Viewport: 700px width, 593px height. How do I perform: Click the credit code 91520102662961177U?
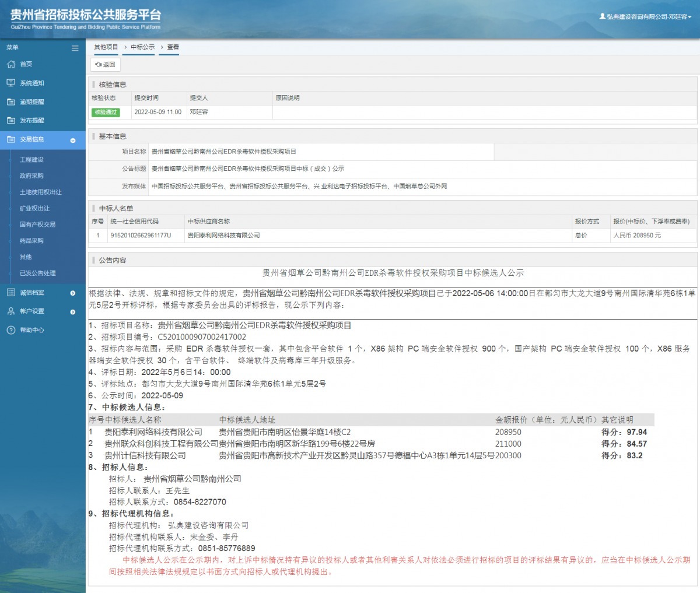click(x=141, y=236)
